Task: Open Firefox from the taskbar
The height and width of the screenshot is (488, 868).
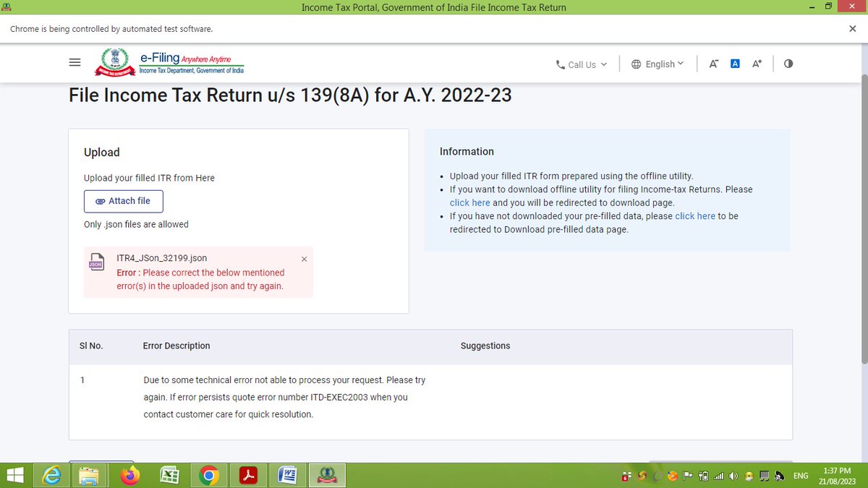Action: tap(129, 475)
